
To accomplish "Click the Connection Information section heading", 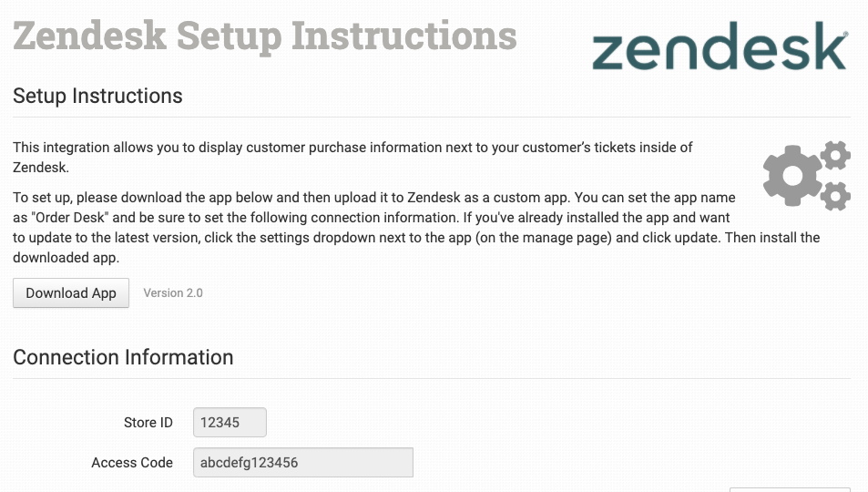I will pyautogui.click(x=123, y=357).
